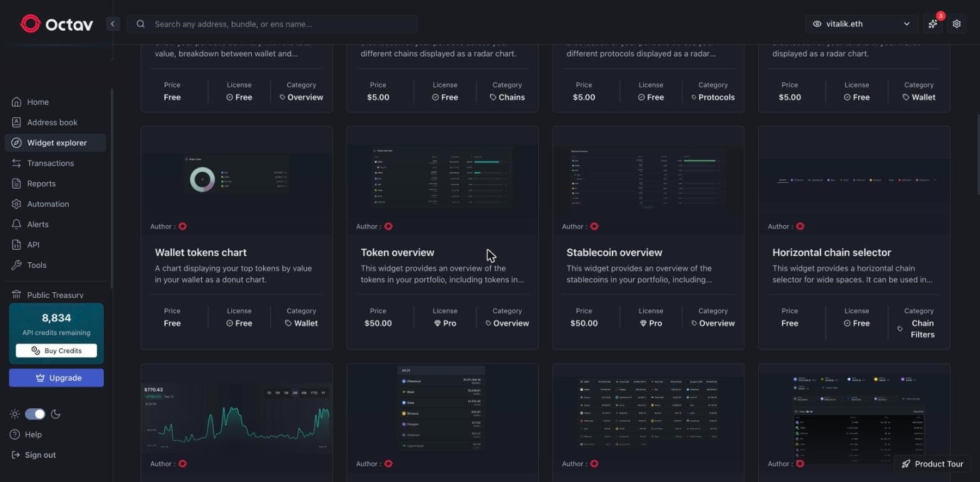Click the Public Treasury bank icon
The width and height of the screenshot is (980, 482).
16,295
